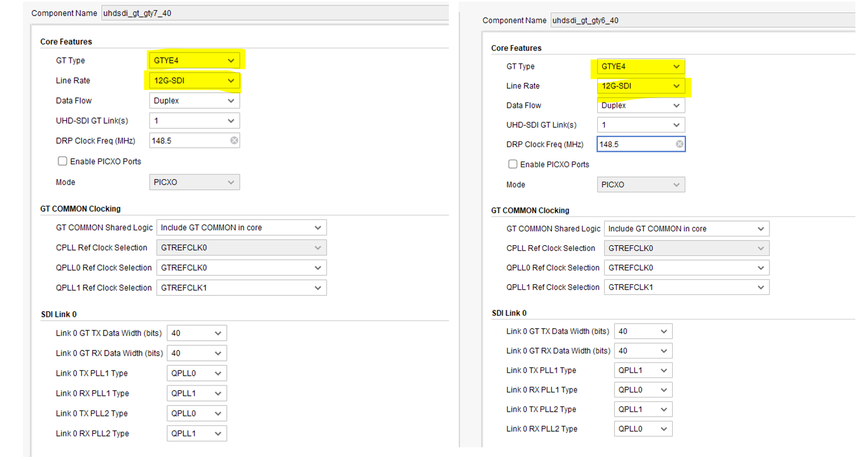Open right Link 0 GT RX Data Width dropdown

click(642, 351)
